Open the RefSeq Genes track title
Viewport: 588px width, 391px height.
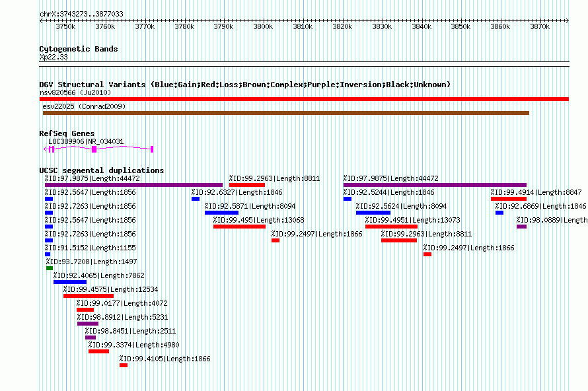click(67, 133)
